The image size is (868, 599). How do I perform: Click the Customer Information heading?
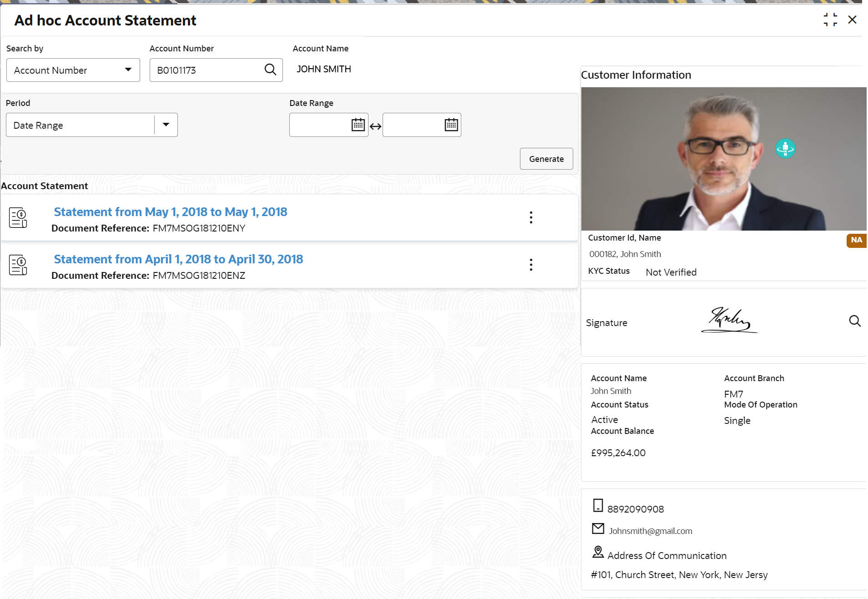[x=636, y=75]
